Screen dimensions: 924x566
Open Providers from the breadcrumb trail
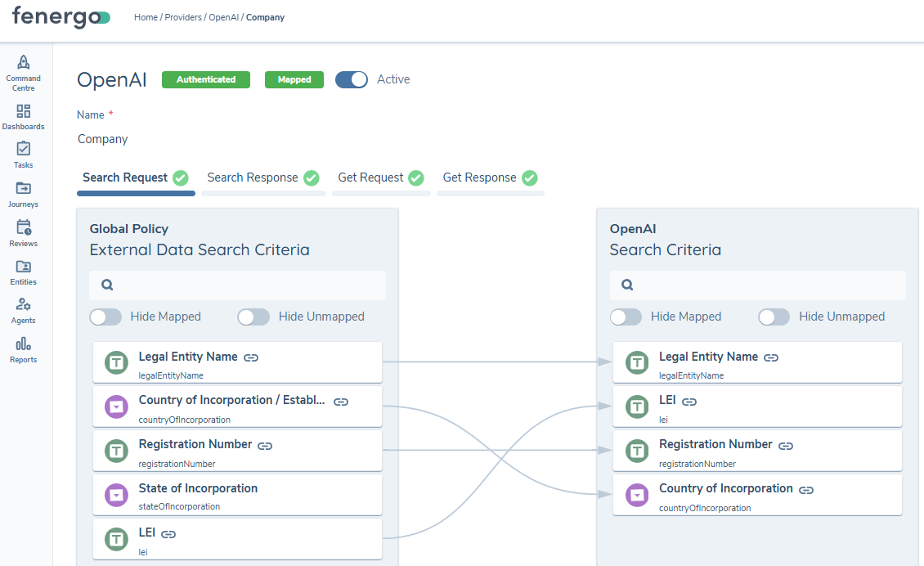[183, 16]
